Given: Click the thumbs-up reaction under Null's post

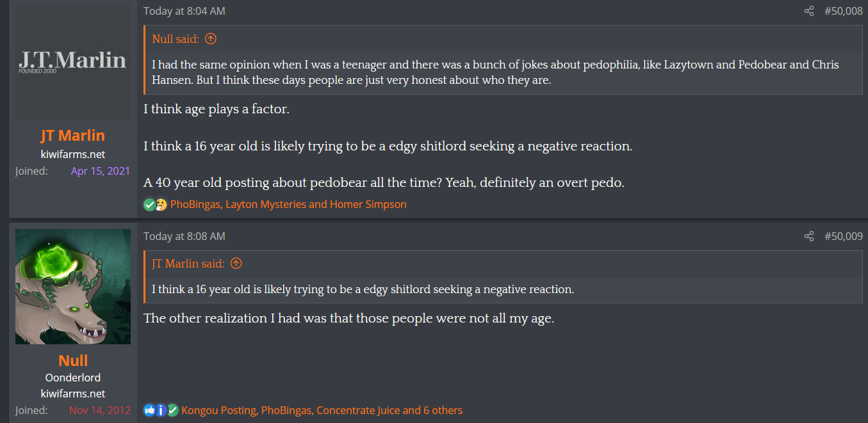Looking at the screenshot, I should coord(149,410).
